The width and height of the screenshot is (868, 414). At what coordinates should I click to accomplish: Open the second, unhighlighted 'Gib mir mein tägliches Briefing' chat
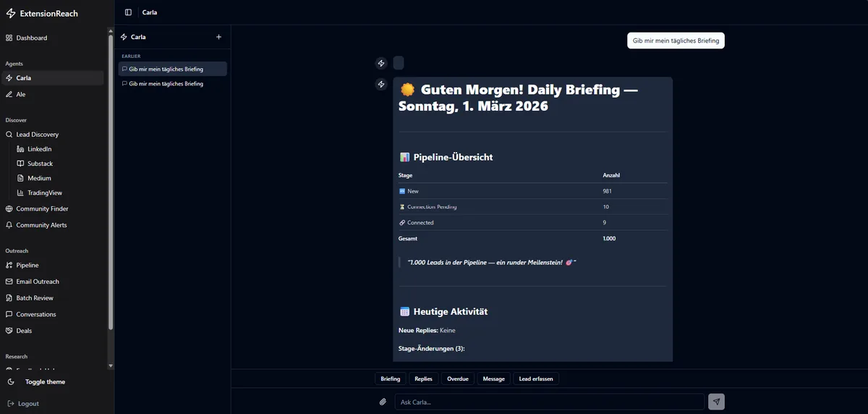(x=173, y=83)
